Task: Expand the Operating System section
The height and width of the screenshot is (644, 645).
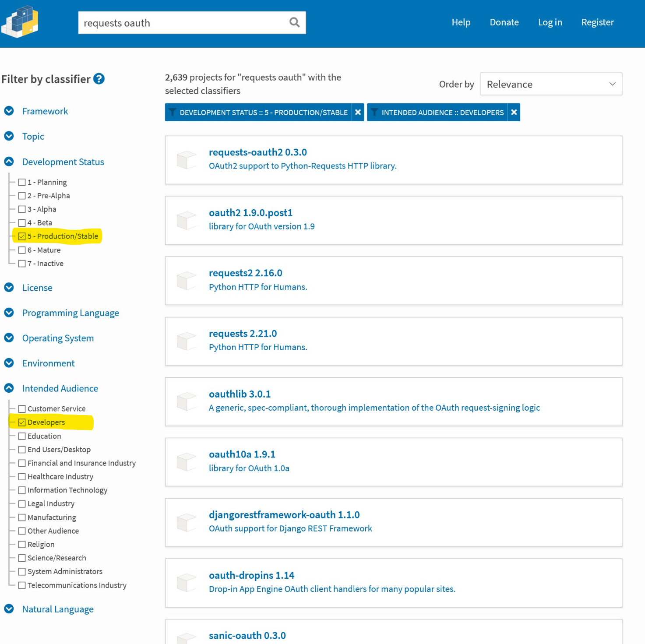Action: click(x=58, y=338)
